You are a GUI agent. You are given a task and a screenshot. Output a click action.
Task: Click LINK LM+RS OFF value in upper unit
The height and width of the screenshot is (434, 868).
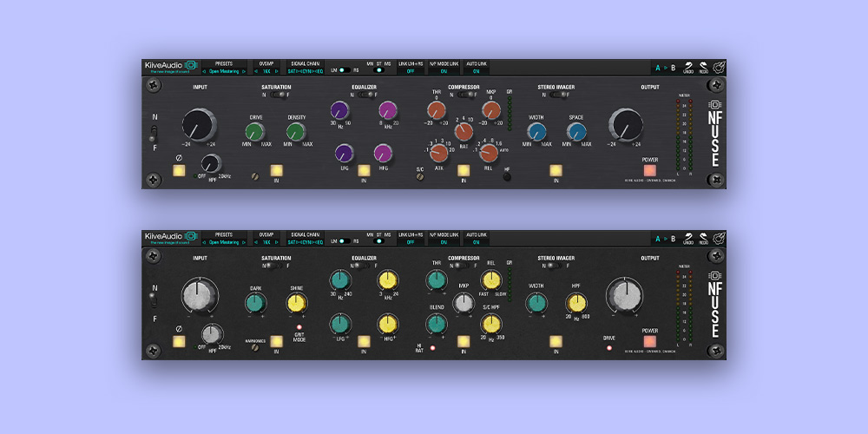411,71
